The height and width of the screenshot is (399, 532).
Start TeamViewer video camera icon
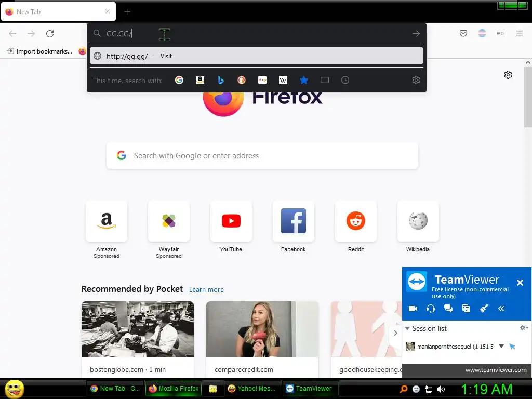point(413,309)
